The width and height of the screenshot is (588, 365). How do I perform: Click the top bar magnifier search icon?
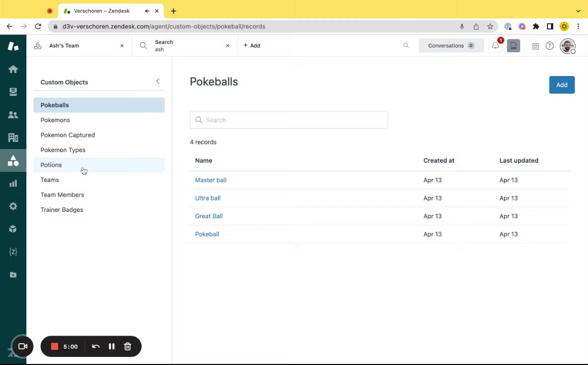tap(406, 46)
